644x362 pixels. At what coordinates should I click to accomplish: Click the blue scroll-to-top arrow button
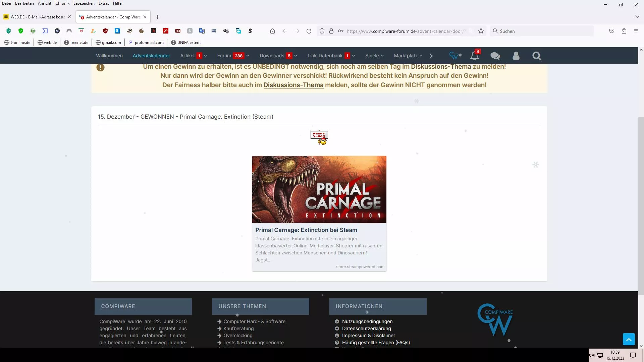pos(629,339)
